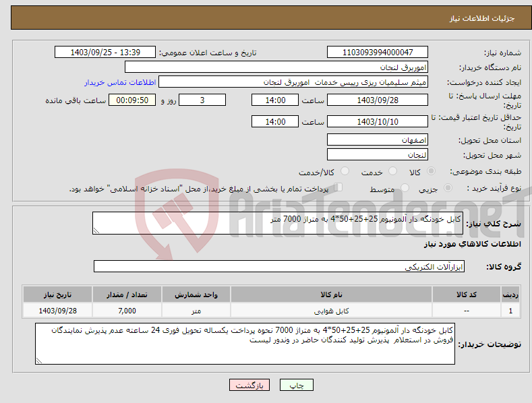The image size is (532, 403).
Task: Click the ردیف column header
Action: click(510, 294)
